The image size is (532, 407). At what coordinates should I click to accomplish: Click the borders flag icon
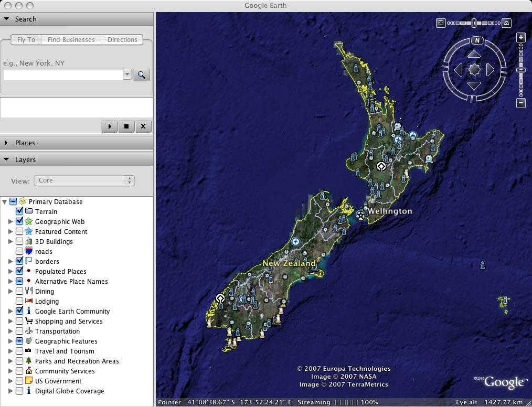pos(29,261)
